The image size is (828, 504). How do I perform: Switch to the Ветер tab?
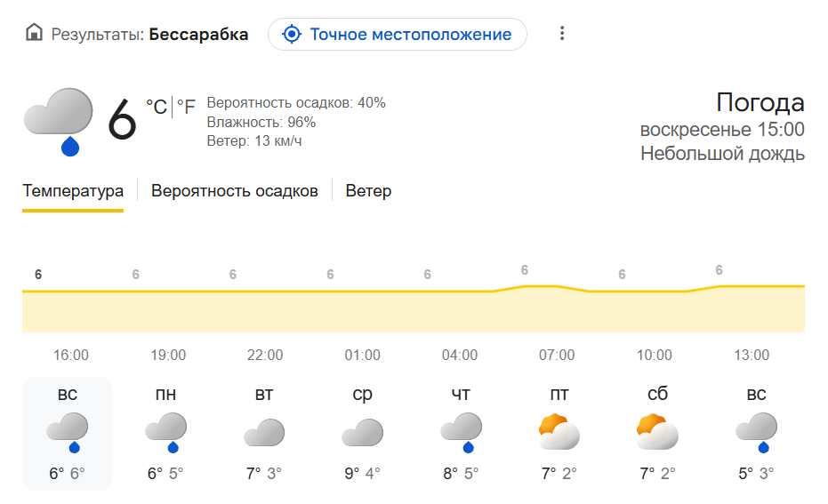coord(368,191)
